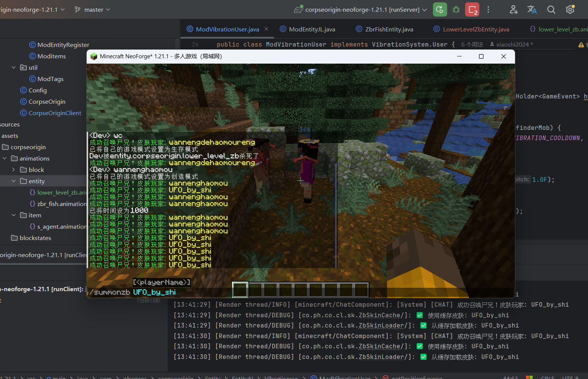Collapse the entity folder in project tree
Image resolution: width=588 pixels, height=379 pixels.
coord(14,181)
